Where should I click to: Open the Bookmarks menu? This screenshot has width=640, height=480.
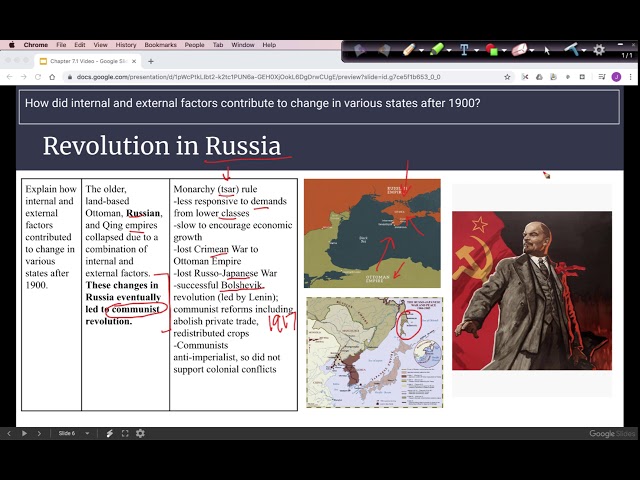[160, 45]
